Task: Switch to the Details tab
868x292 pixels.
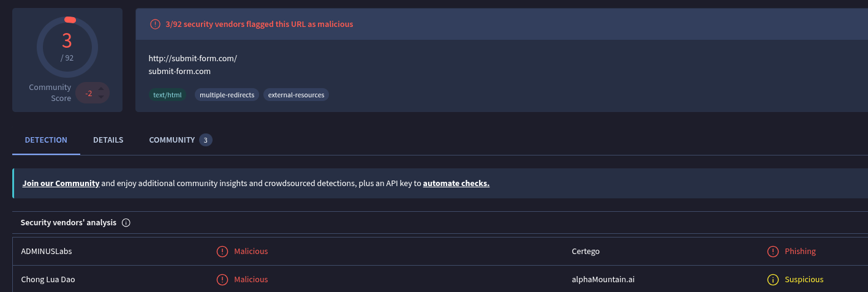Action: point(108,140)
